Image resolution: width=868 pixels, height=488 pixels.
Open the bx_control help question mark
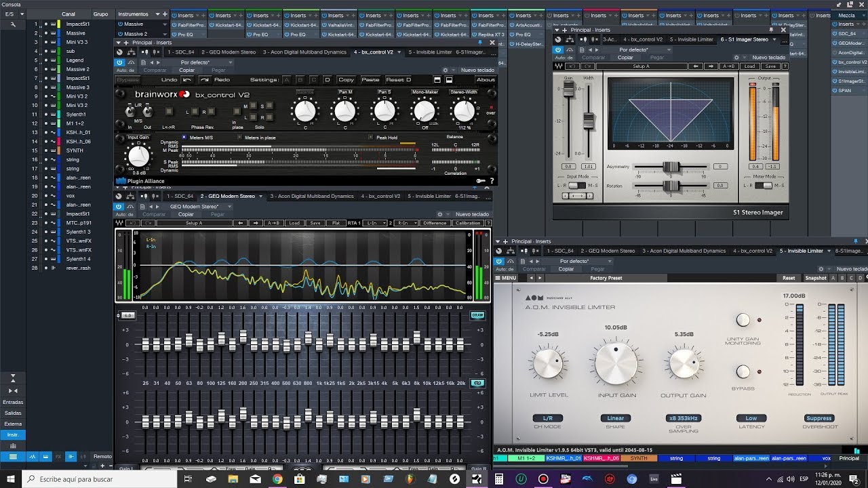(492, 181)
